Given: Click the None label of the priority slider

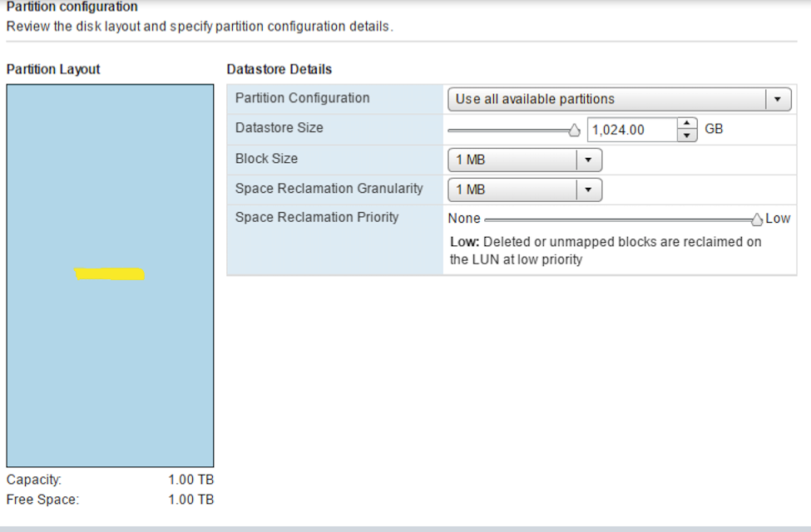Looking at the screenshot, I should point(464,219).
